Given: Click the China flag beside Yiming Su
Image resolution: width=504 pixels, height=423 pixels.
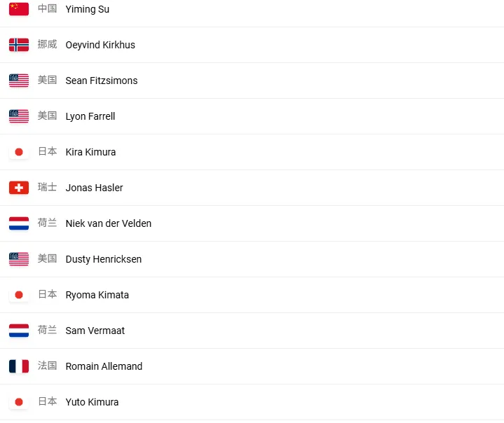Looking at the screenshot, I should (19, 9).
